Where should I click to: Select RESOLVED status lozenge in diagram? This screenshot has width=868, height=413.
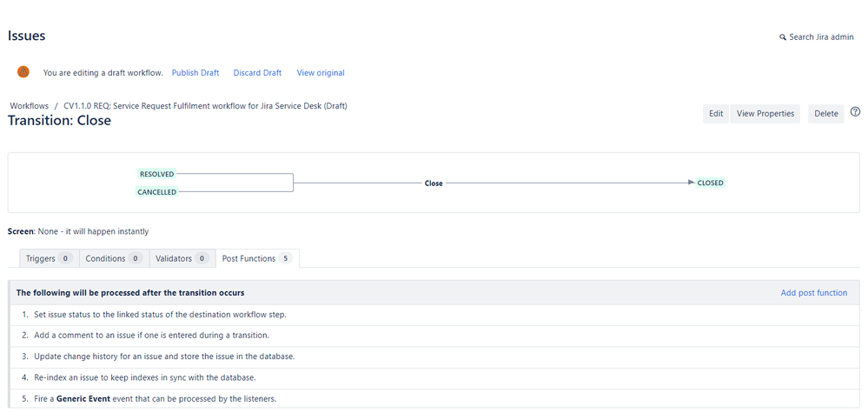point(156,174)
